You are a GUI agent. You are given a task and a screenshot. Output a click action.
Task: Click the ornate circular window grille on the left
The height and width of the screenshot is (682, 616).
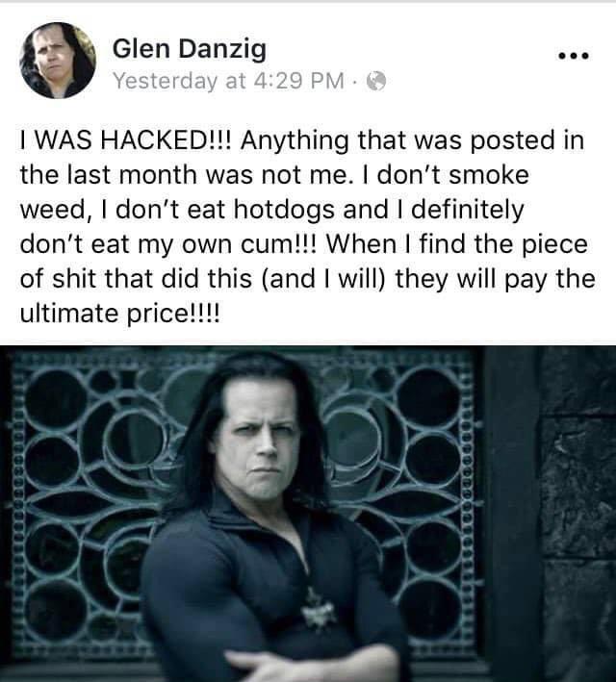point(87,500)
